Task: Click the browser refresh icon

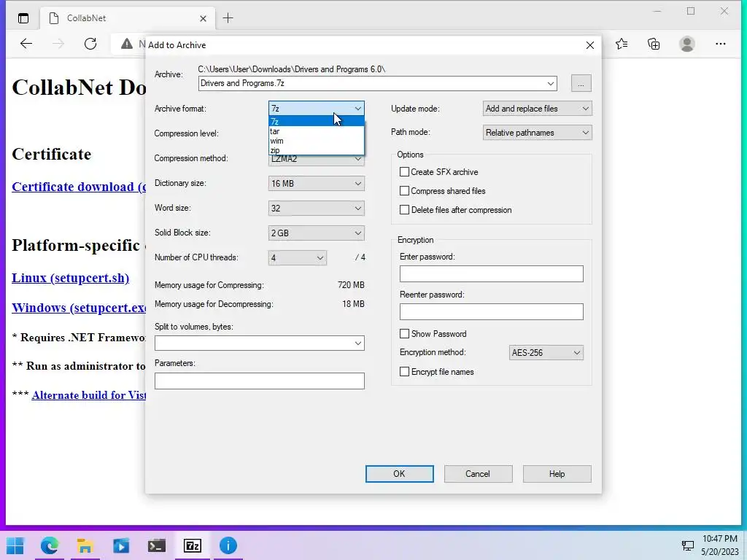Action: 90,44
